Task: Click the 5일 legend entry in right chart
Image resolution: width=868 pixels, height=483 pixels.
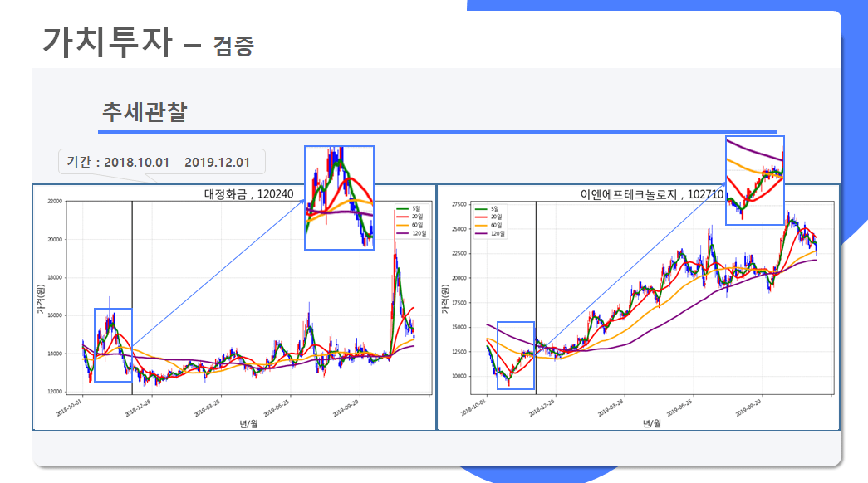Action: [x=487, y=209]
